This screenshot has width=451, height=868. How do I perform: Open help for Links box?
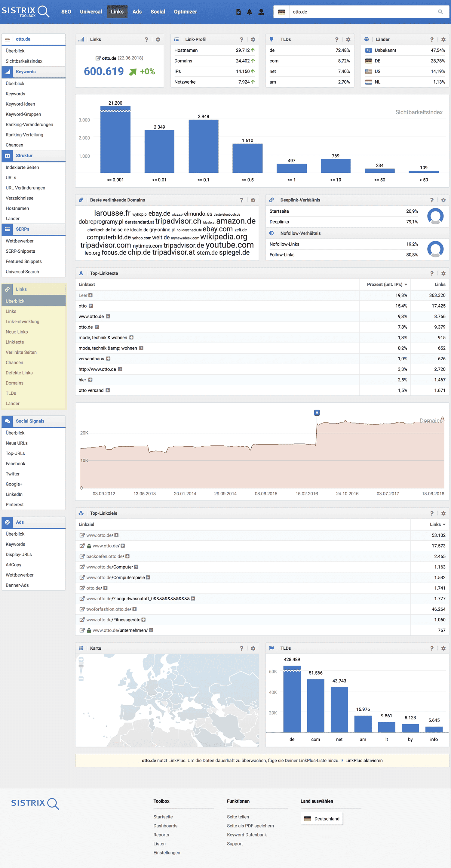[x=146, y=39]
